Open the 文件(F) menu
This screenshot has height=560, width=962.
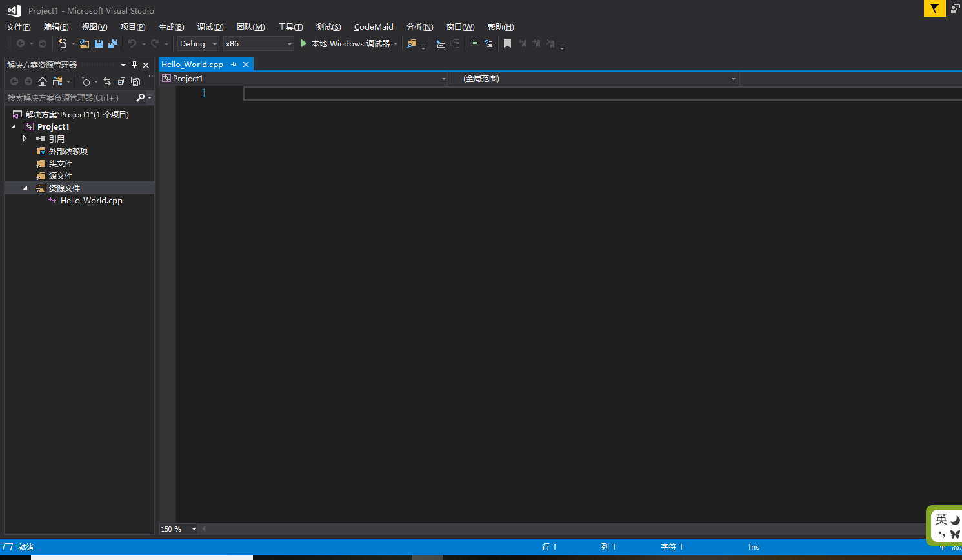click(x=18, y=27)
